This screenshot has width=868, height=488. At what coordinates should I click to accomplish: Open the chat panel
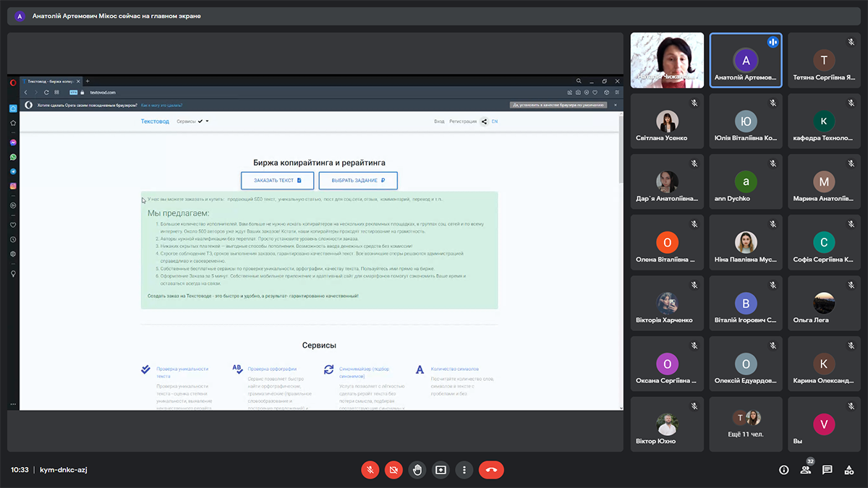coord(827,470)
